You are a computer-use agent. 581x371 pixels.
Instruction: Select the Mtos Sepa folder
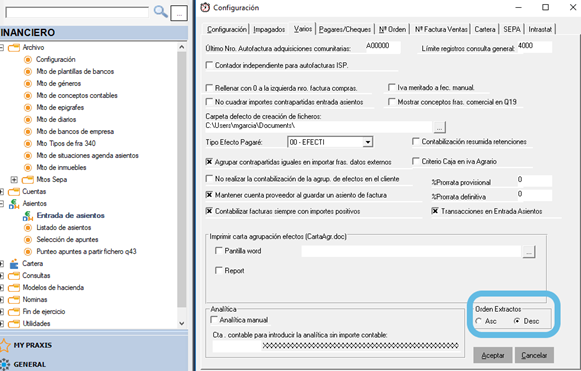(x=52, y=179)
